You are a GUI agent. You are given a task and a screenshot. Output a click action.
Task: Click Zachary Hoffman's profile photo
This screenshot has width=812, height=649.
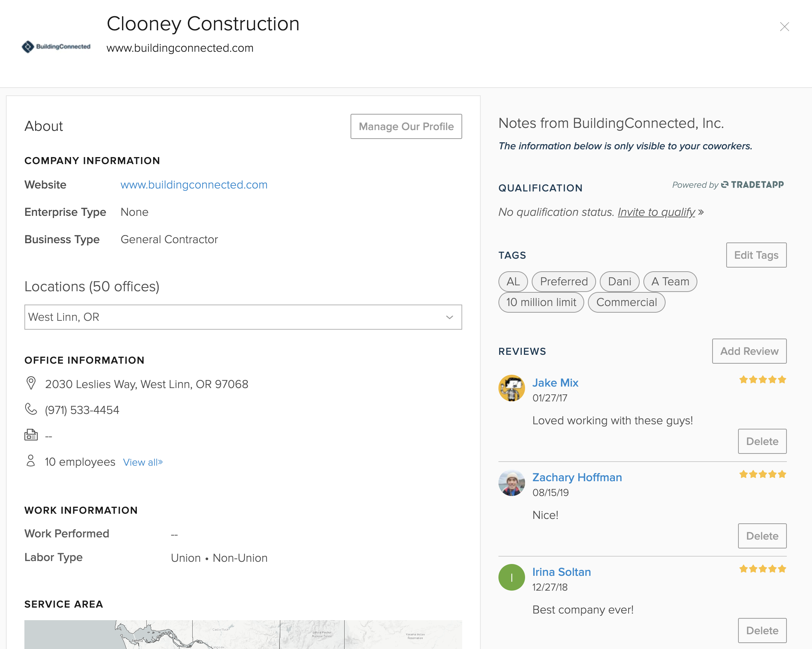(x=511, y=483)
